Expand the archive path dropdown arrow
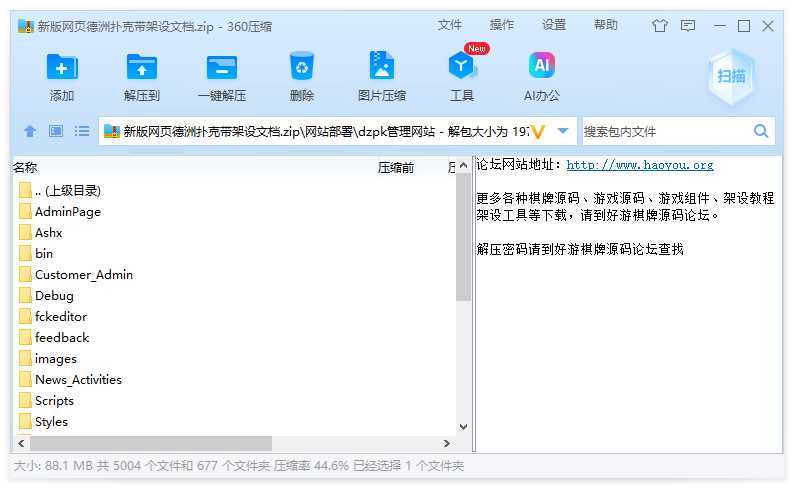 pos(563,131)
